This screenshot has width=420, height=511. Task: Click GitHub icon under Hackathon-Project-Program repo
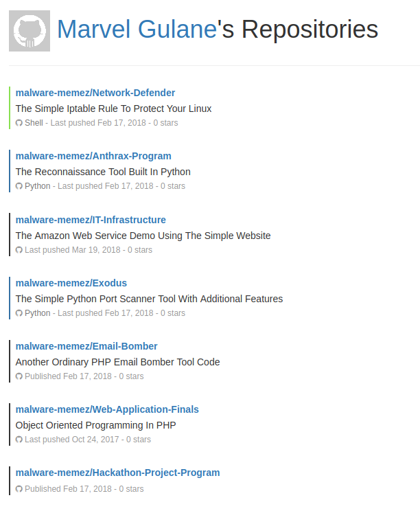(x=19, y=489)
